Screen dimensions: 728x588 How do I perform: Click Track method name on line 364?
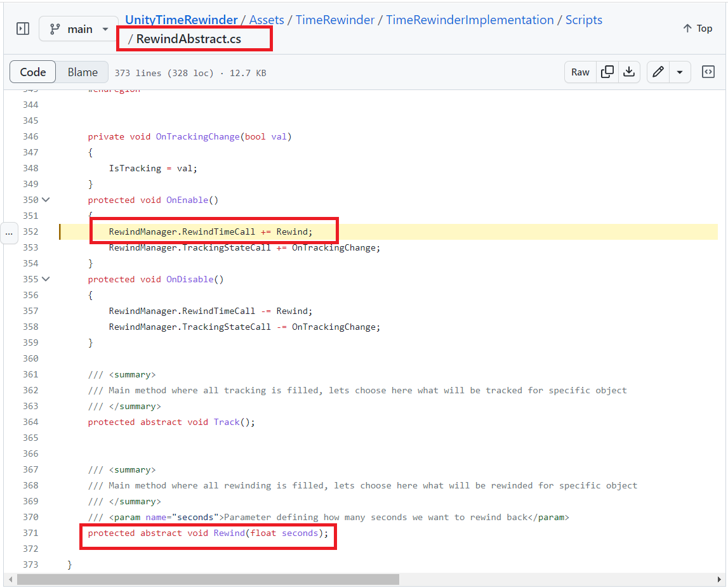pos(227,422)
